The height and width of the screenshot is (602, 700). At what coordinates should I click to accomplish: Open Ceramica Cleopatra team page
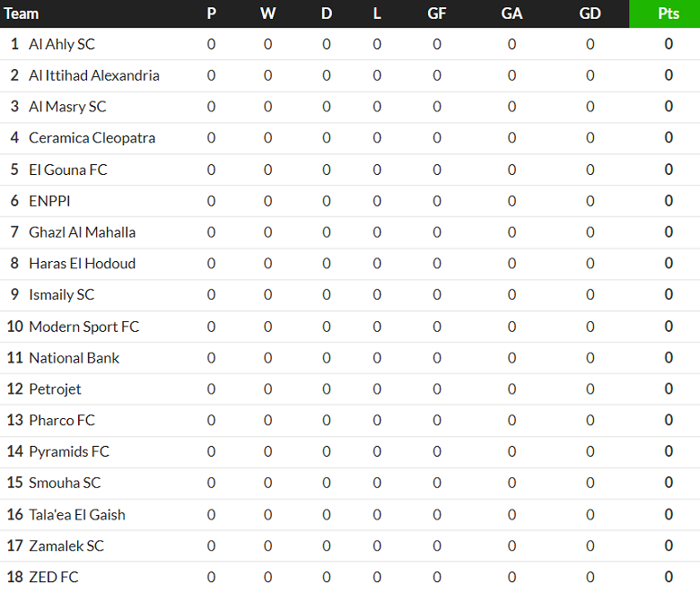point(92,138)
